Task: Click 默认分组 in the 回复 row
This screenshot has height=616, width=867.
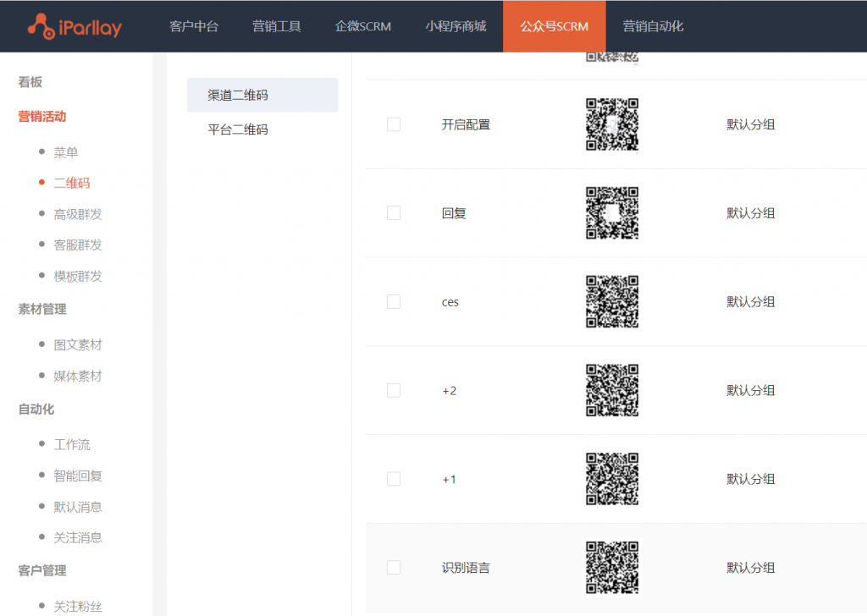Action: point(750,213)
